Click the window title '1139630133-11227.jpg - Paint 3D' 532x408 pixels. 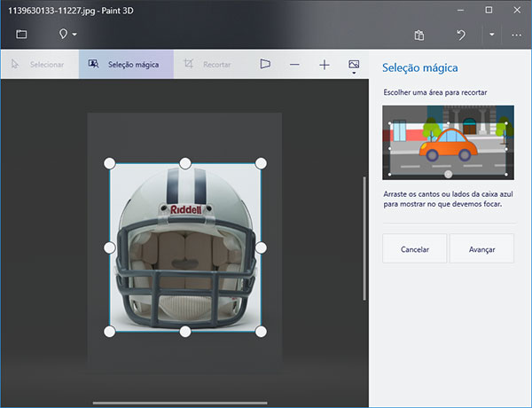(x=71, y=11)
